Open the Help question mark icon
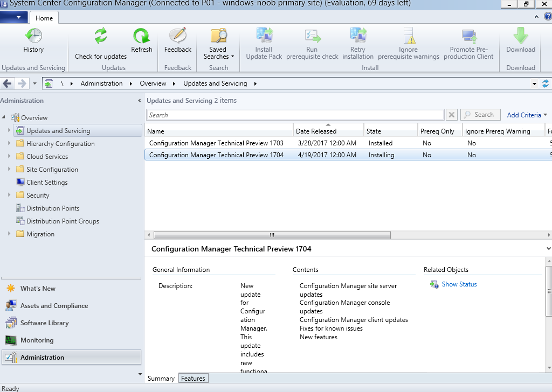Image resolution: width=552 pixels, height=392 pixels. click(548, 17)
